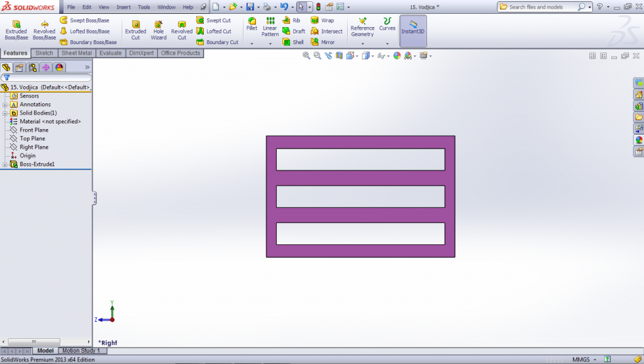The image size is (644, 364).
Task: Toggle the Select cursor tool
Action: [x=301, y=6]
